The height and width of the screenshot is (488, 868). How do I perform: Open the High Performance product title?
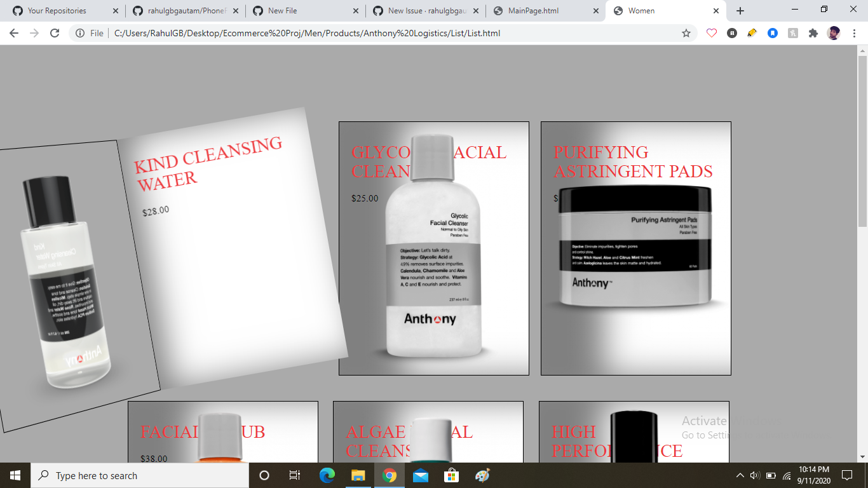(x=617, y=441)
